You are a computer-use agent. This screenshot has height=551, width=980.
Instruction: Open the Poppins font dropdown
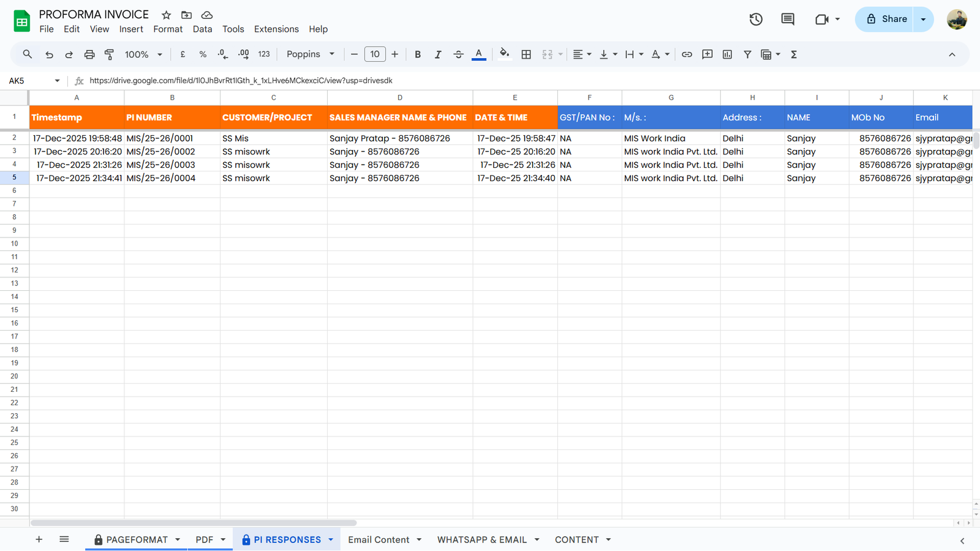(311, 54)
